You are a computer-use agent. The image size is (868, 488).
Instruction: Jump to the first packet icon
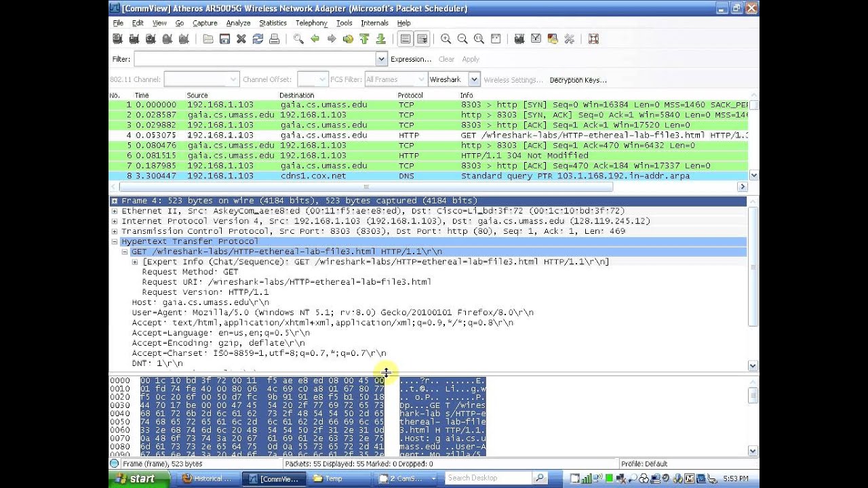364,39
